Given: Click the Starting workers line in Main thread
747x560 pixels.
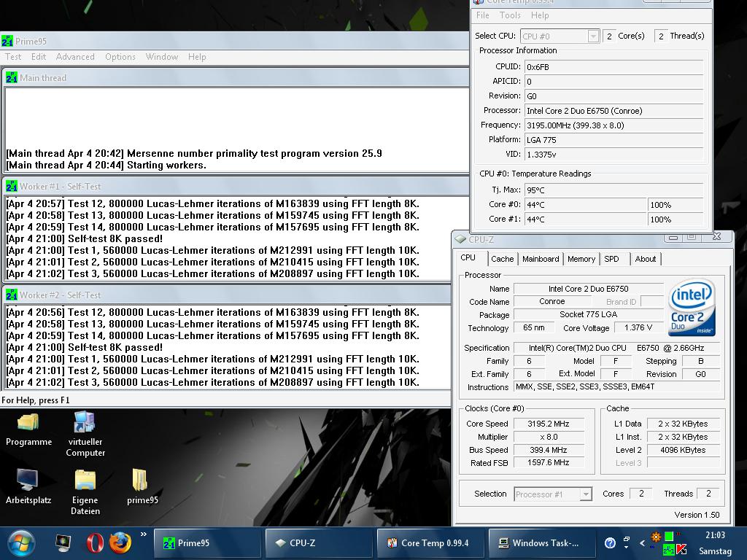Looking at the screenshot, I should (x=107, y=166).
